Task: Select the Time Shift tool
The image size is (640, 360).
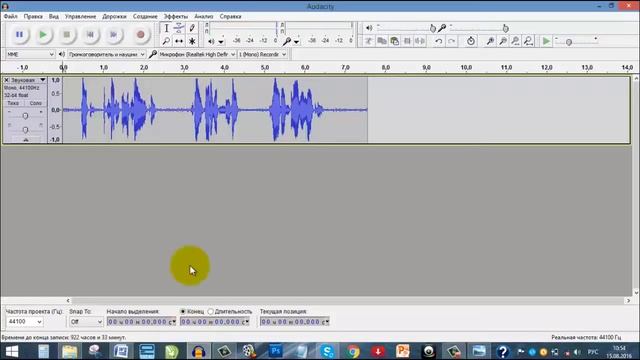Action: click(179, 41)
